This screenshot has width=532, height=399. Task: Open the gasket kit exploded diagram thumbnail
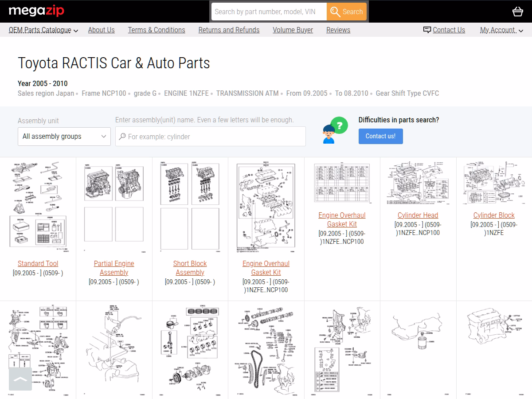click(266, 207)
